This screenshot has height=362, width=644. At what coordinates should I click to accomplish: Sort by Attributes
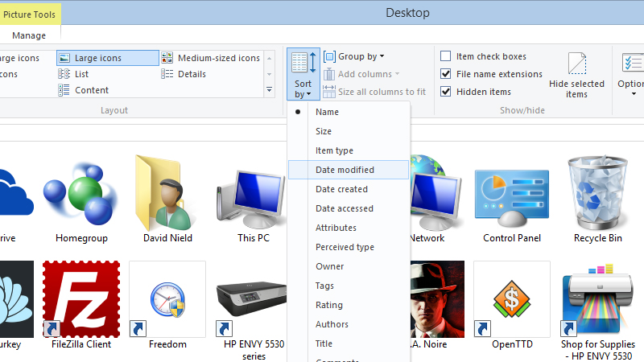click(x=349, y=228)
